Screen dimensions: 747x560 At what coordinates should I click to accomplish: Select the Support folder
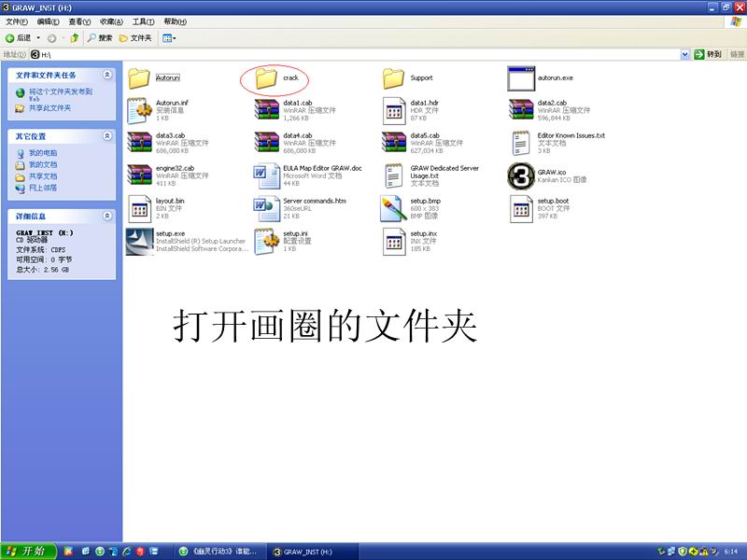[x=408, y=78]
